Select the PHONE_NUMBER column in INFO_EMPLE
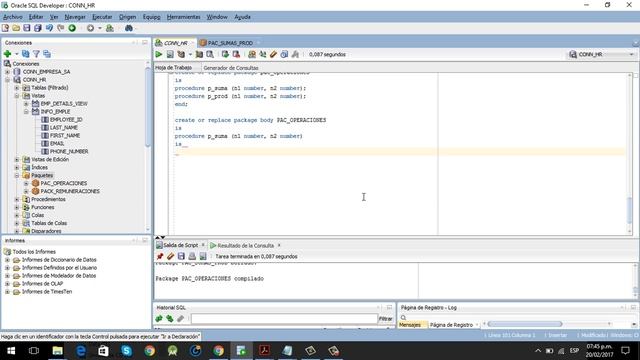This screenshot has height=360, width=640. tap(69, 151)
